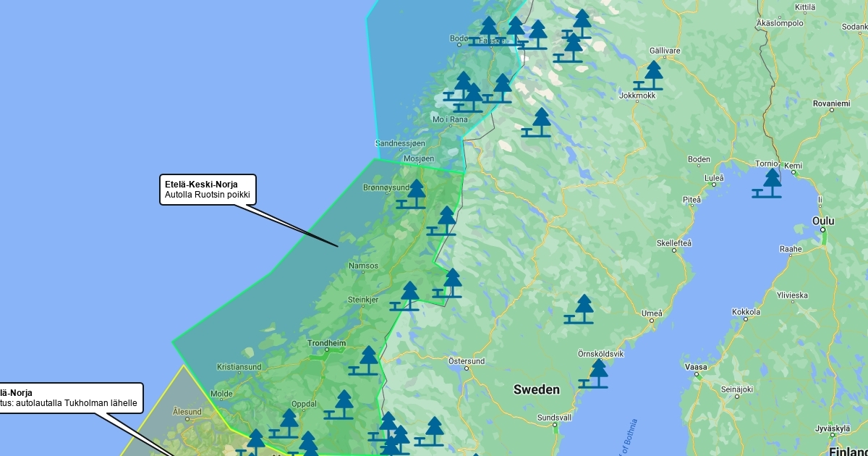868x456 pixels.
Task: Click the Östersund place label
Action: pos(467,360)
